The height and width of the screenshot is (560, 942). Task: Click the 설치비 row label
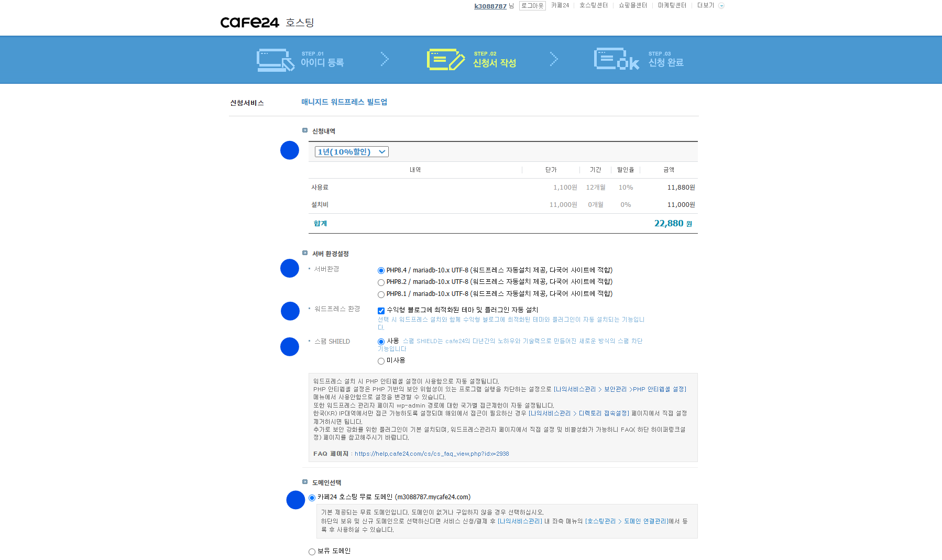(320, 205)
